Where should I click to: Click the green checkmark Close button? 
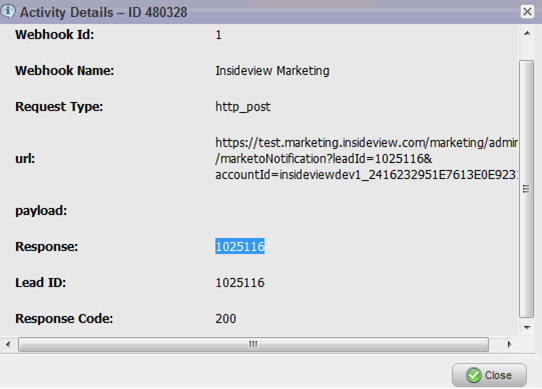point(489,375)
